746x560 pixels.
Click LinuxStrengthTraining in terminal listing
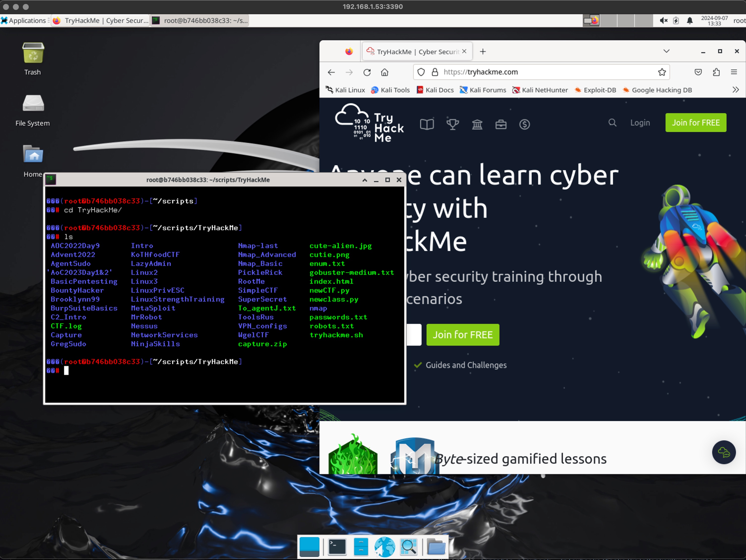point(177,299)
